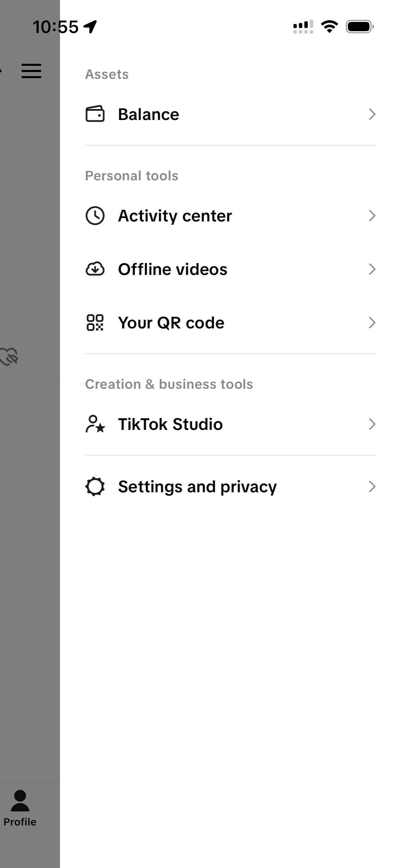Open the Settings and privacy menu item

[x=197, y=486]
